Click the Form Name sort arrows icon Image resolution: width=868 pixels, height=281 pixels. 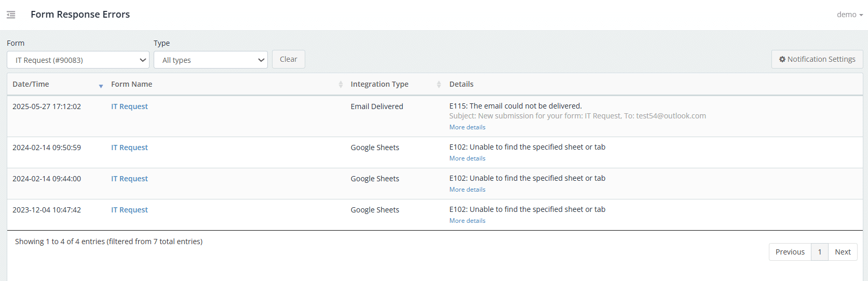(341, 84)
